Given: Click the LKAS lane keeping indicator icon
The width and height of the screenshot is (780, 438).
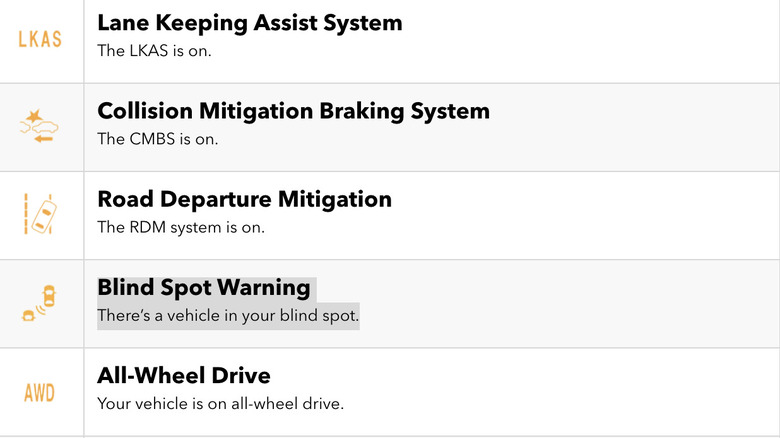Looking at the screenshot, I should coord(40,40).
